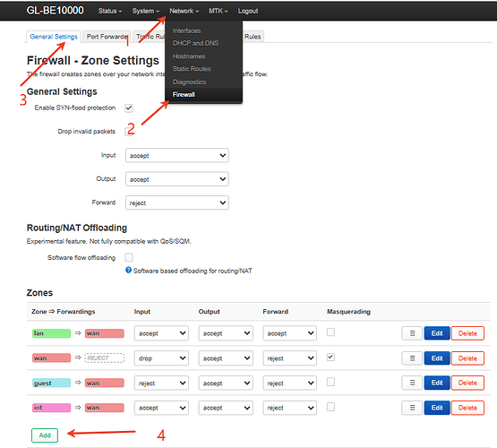The width and height of the screenshot is (497, 448).
Task: Click the drag handle icon for lan zone
Action: pyautogui.click(x=412, y=333)
